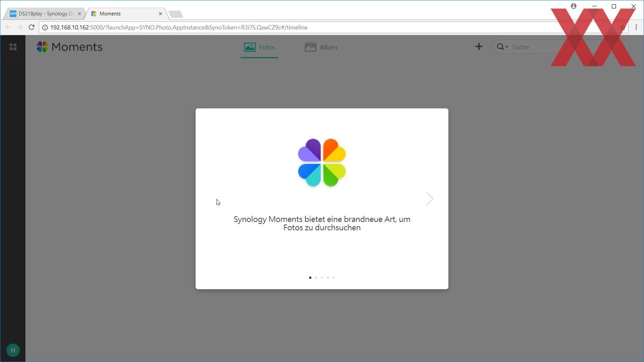
Task: Click the address bar URL
Action: pos(179,27)
